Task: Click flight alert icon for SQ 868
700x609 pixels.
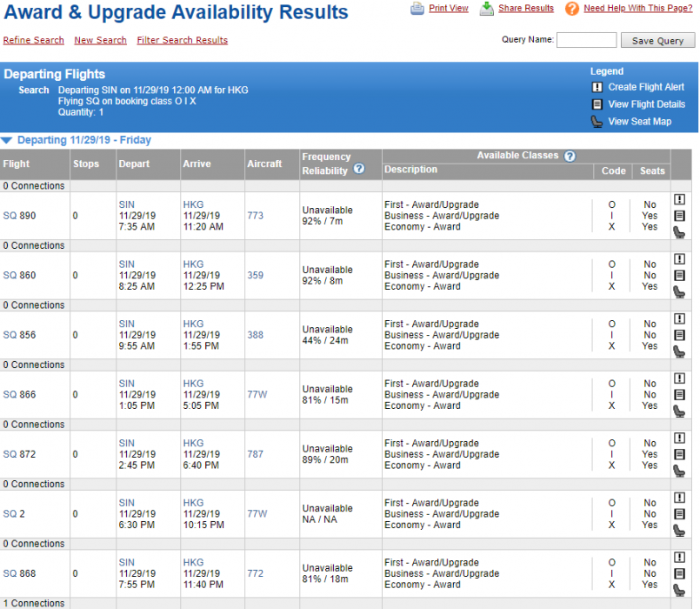Action: pos(680,558)
